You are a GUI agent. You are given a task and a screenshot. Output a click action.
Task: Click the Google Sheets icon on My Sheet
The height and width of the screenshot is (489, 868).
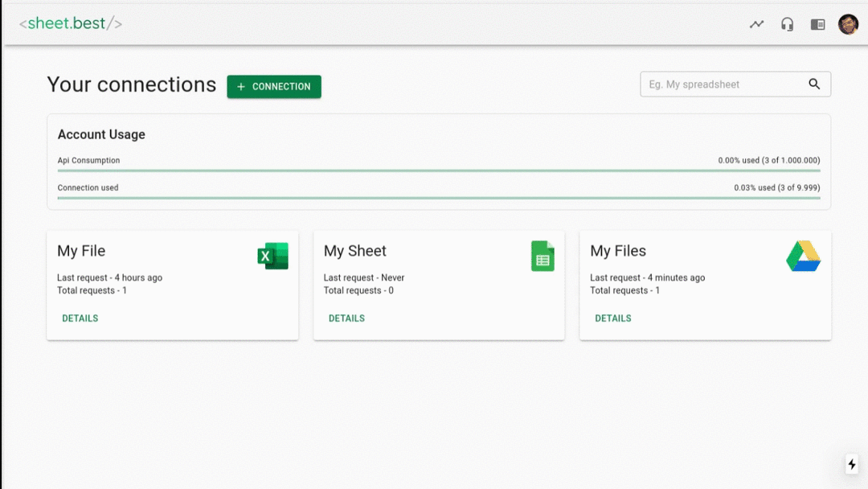click(542, 256)
